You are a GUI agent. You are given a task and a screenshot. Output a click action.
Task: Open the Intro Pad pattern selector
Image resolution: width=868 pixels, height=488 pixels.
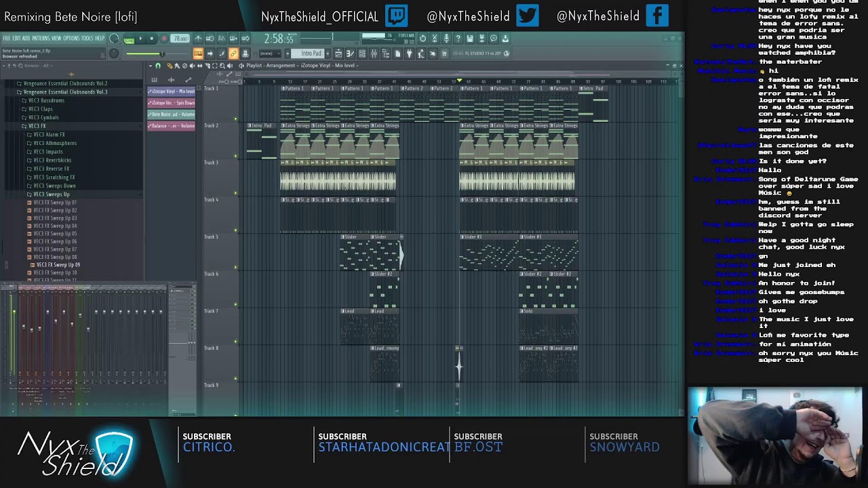309,54
